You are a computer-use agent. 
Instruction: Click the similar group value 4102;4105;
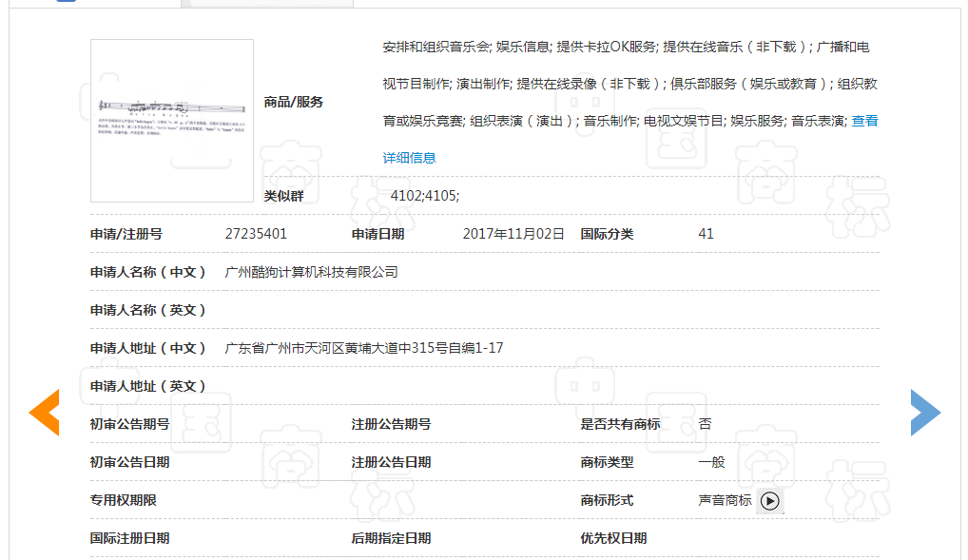coord(425,196)
